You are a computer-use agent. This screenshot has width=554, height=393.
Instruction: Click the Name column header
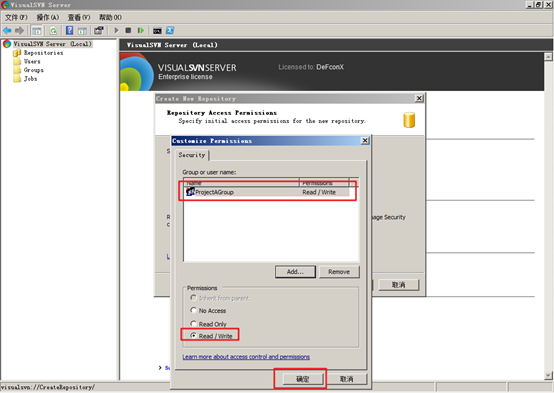[241, 182]
